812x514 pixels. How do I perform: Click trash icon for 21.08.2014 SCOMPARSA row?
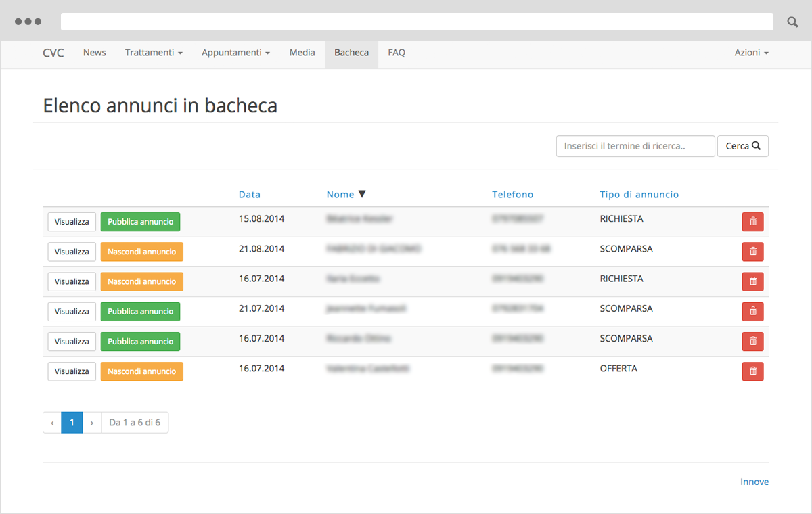pyautogui.click(x=752, y=252)
